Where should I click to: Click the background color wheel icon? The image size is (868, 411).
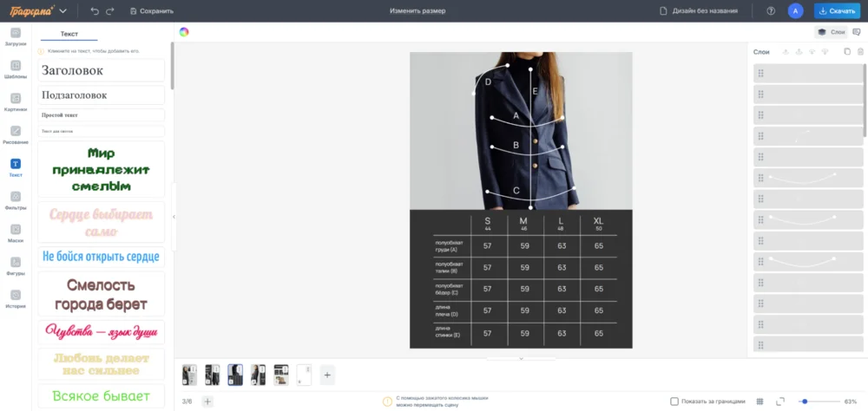pos(184,32)
